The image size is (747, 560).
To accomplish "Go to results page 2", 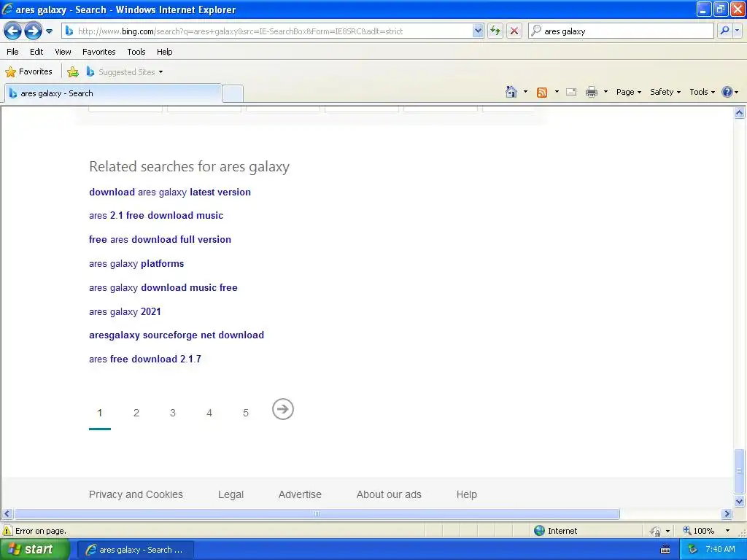I will [x=136, y=413].
